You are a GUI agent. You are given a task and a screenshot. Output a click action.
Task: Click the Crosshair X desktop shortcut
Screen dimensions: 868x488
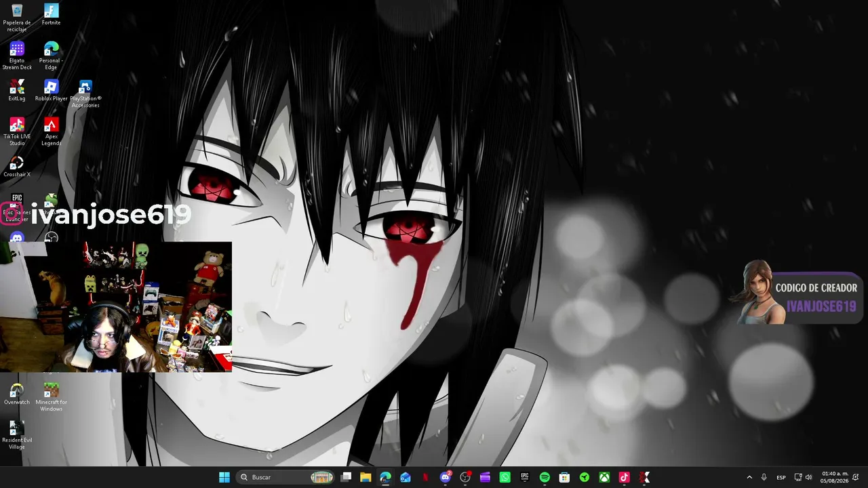tap(17, 166)
